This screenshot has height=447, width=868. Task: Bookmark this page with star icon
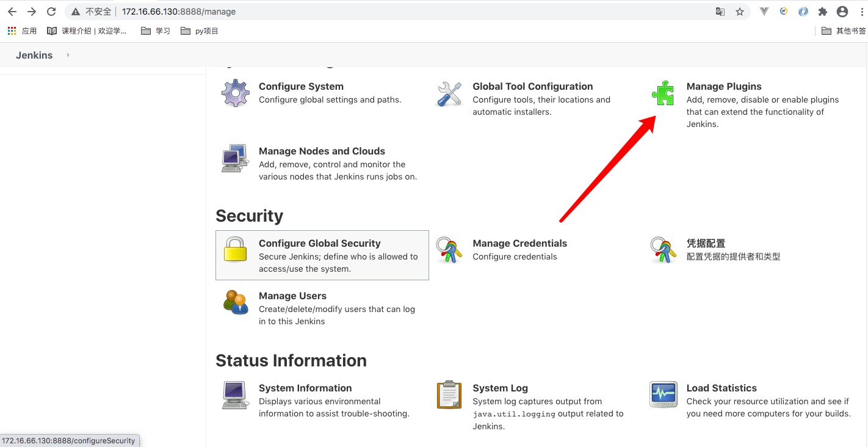point(740,12)
